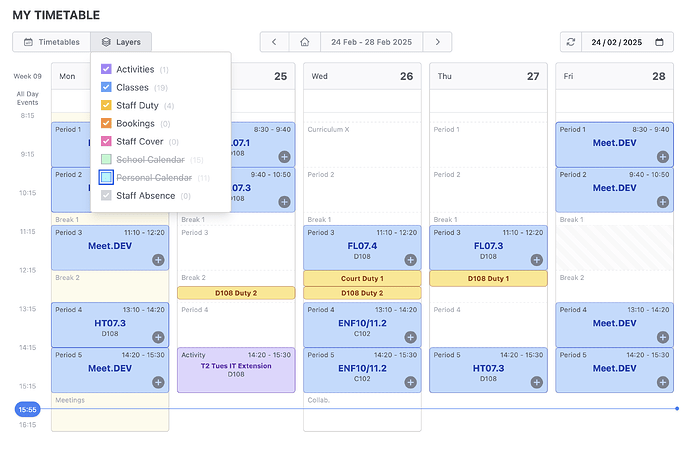
Task: Click the 15:55 current time marker
Action: (x=27, y=410)
